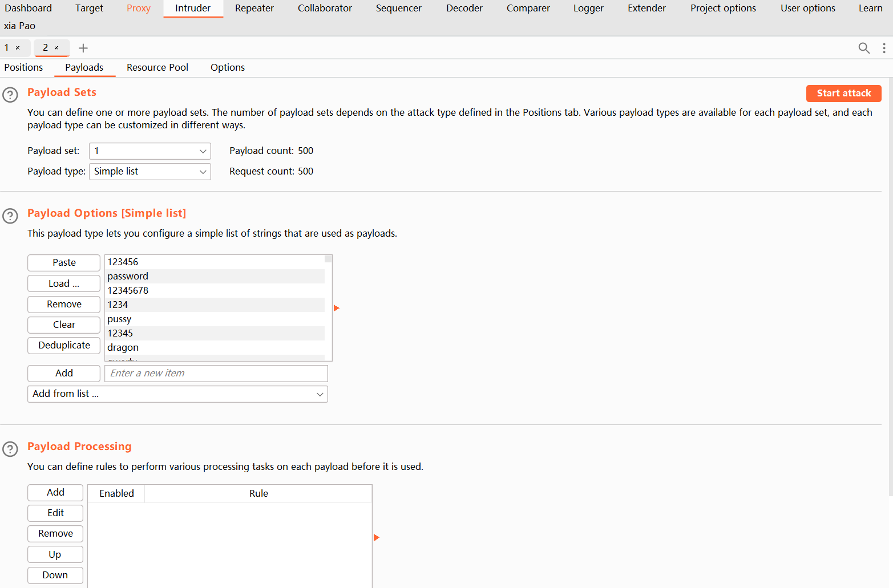The width and height of the screenshot is (893, 588).
Task: Select attack tab number 1
Action: point(7,48)
